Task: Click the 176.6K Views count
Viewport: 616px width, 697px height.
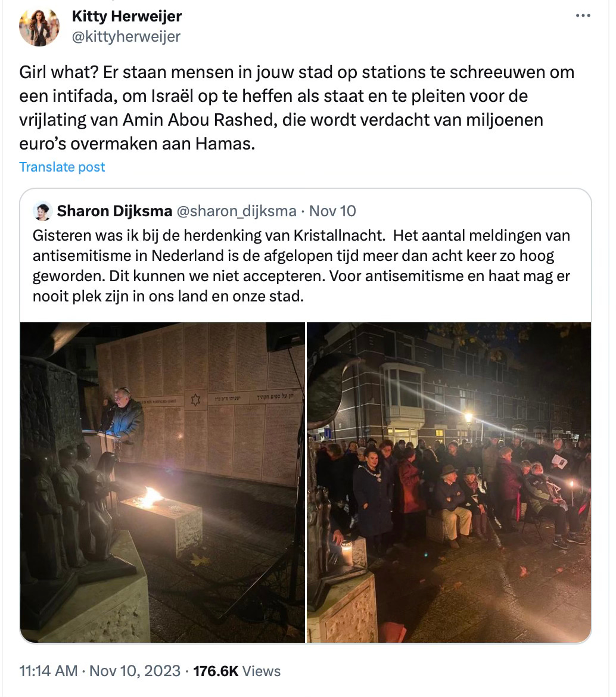Action: coord(237,671)
